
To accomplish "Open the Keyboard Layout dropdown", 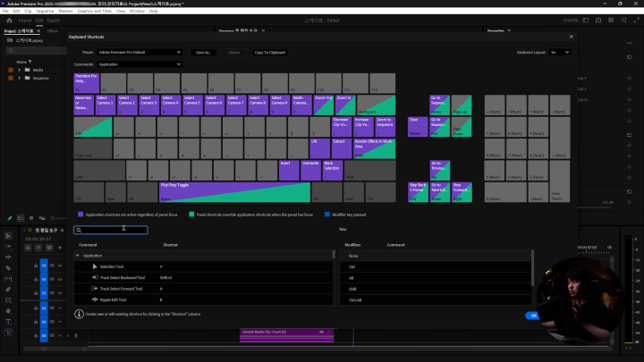I will click(x=559, y=53).
